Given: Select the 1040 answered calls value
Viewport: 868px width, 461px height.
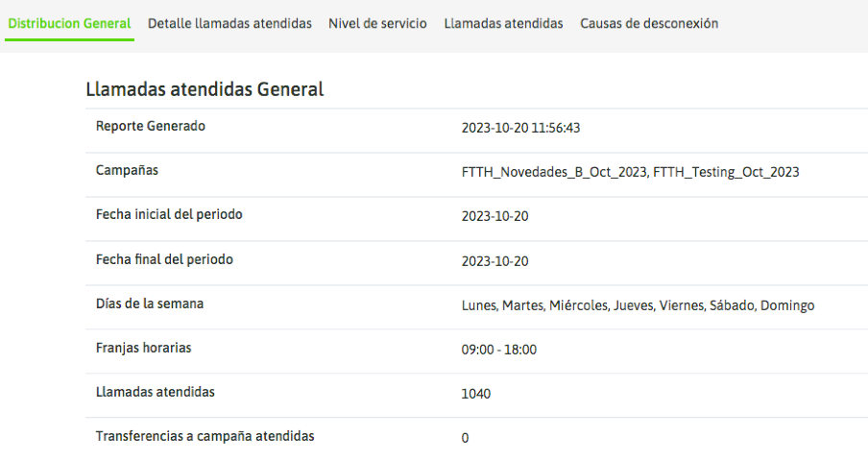Looking at the screenshot, I should 476,394.
